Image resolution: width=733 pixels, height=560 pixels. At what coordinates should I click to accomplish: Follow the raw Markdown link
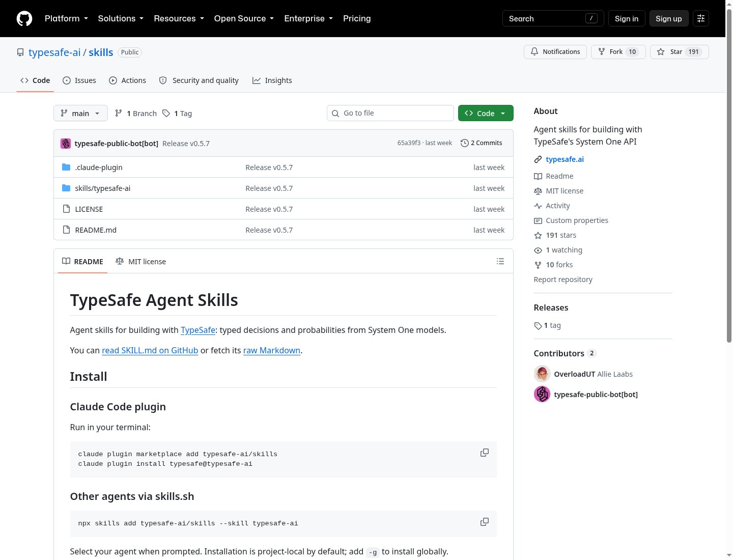272,350
